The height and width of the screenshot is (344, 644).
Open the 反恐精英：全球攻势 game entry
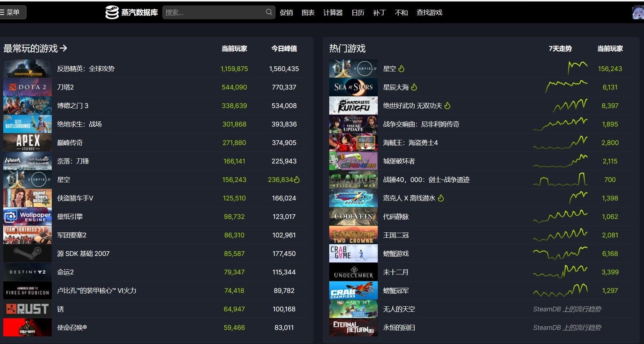pos(86,69)
